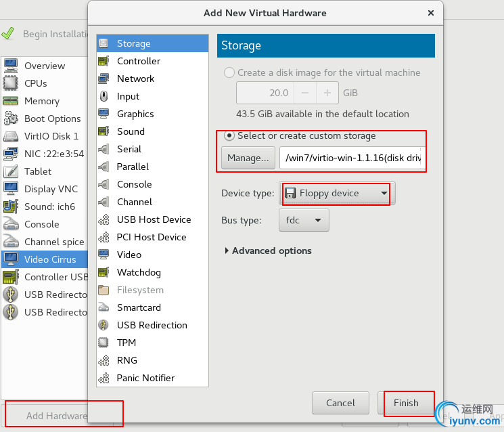Viewport: 504px width, 432px height.
Task: Choose the Smartcard icon
Action: point(104,307)
